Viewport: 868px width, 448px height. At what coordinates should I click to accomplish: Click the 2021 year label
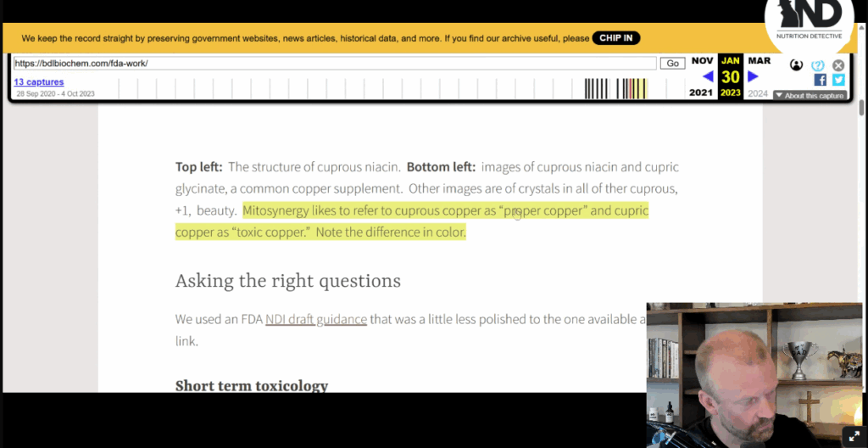701,92
